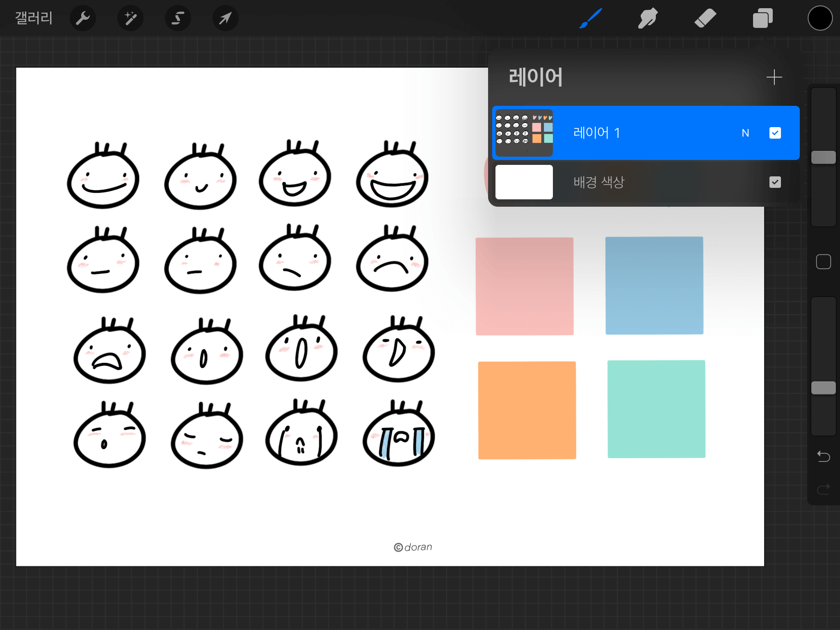Toggle visibility of 배경 색상 layer
This screenshot has width=840, height=630.
pyautogui.click(x=775, y=182)
